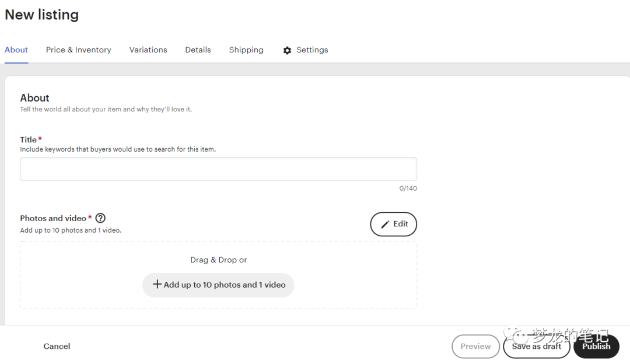Click the Edit button for photos
The image size is (630, 364).
click(393, 224)
